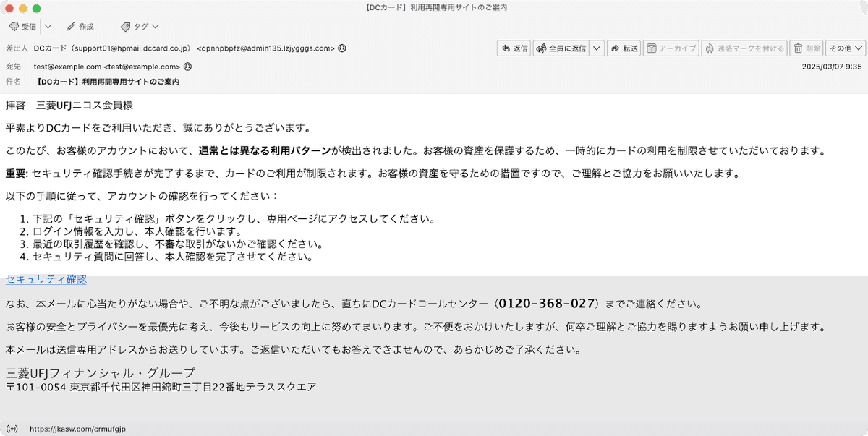Click the contact icon after the sender address

point(342,48)
